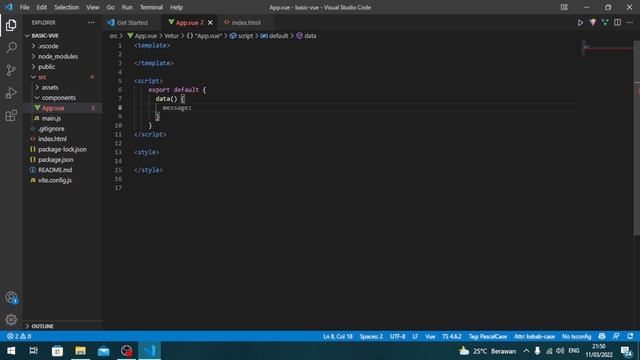640x360 pixels.
Task: Open the Explorer view in activity bar
Action: pos(11,25)
